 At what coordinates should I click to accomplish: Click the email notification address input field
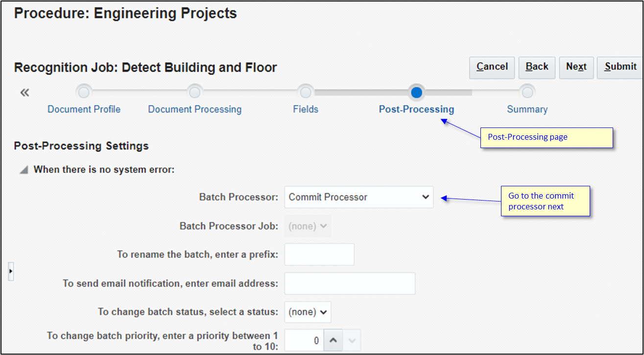click(350, 283)
